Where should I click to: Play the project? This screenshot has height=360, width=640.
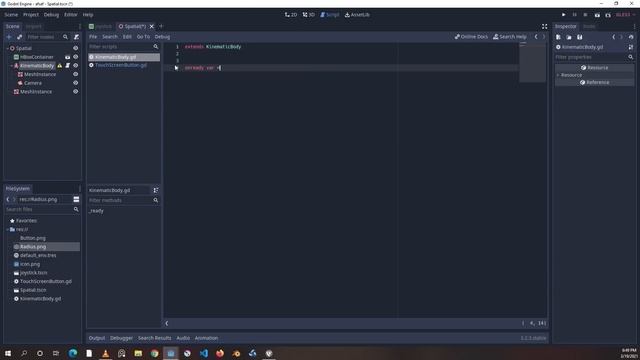pyautogui.click(x=564, y=15)
